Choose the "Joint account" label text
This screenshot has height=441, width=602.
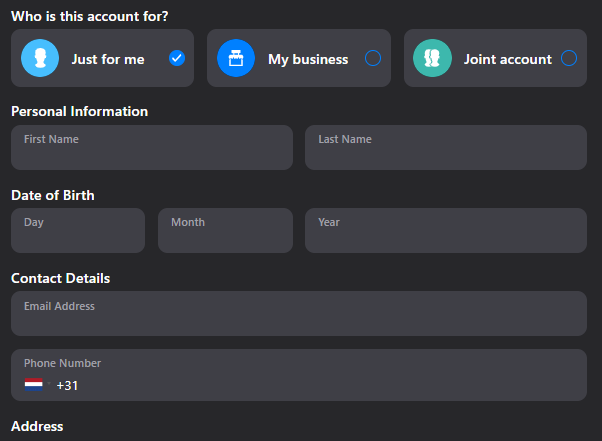click(507, 59)
